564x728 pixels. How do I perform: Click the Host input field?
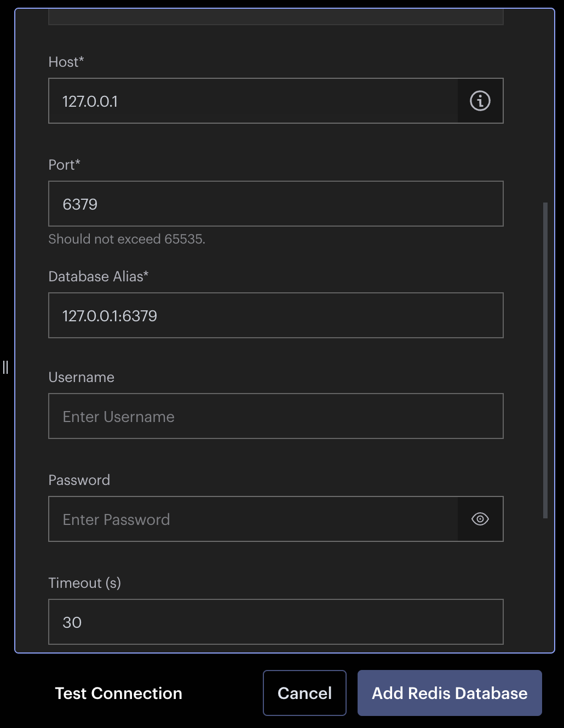253,101
